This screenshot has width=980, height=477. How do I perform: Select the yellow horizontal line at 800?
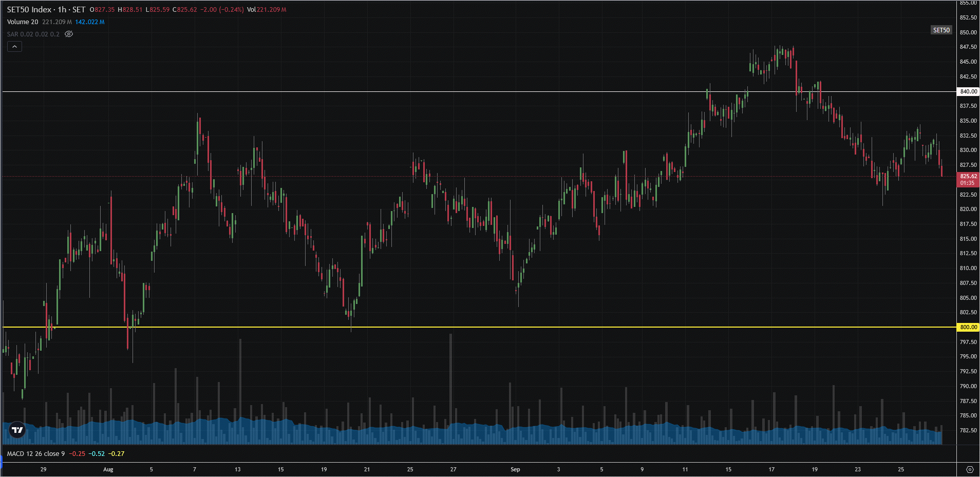pos(462,327)
